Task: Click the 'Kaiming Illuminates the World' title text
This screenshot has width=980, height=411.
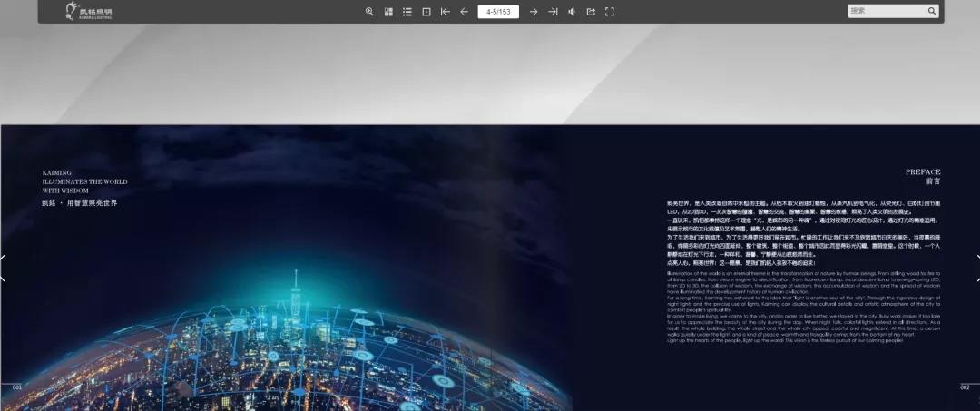Action: [x=84, y=181]
